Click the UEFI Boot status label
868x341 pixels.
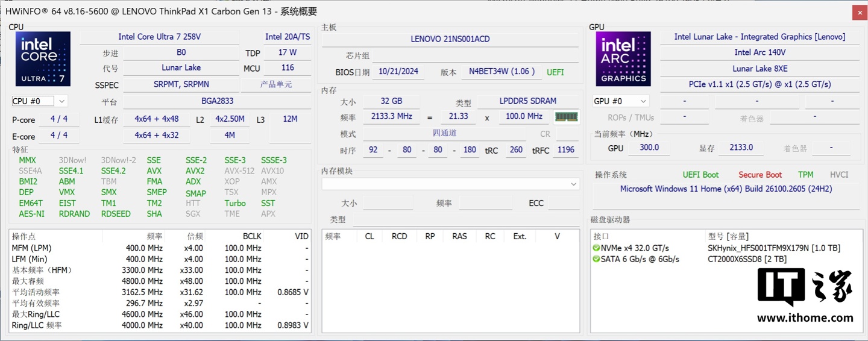tap(700, 175)
